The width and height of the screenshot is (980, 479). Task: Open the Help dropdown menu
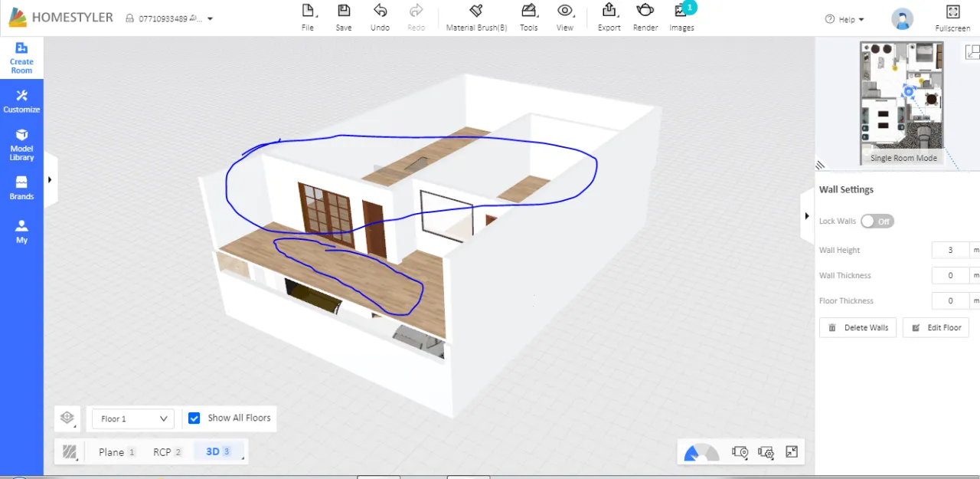pyautogui.click(x=845, y=19)
